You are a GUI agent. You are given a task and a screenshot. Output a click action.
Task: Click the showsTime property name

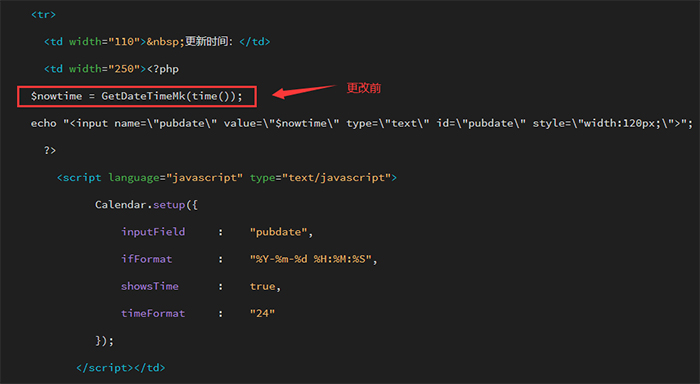pos(150,286)
